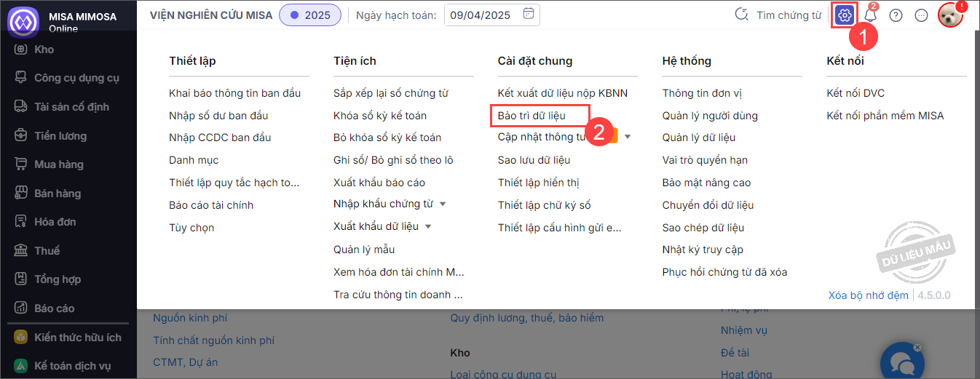Screen dimensions: 980x379
Task: Open Thiết lập quy tắc hạch toán
Action: (234, 183)
